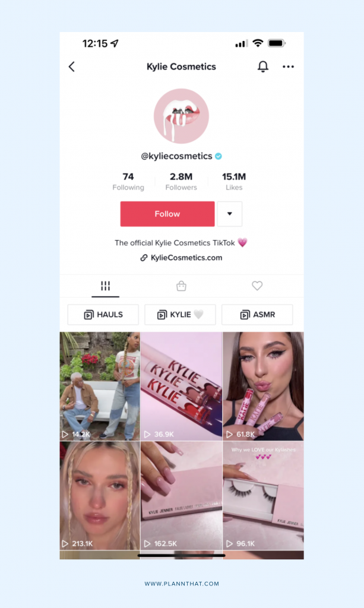This screenshot has width=364, height=608.
Task: Open the KYLIE playlist
Action: (x=181, y=315)
